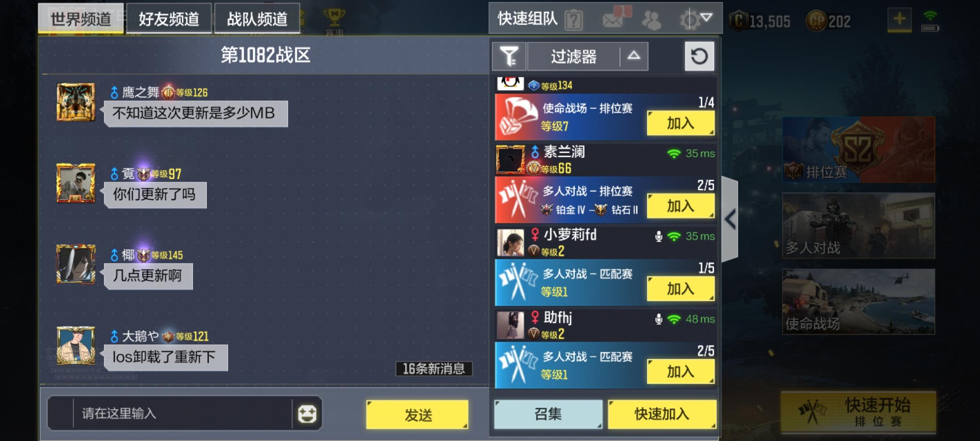Switch to the 好友频道 tab

pyautogui.click(x=169, y=18)
